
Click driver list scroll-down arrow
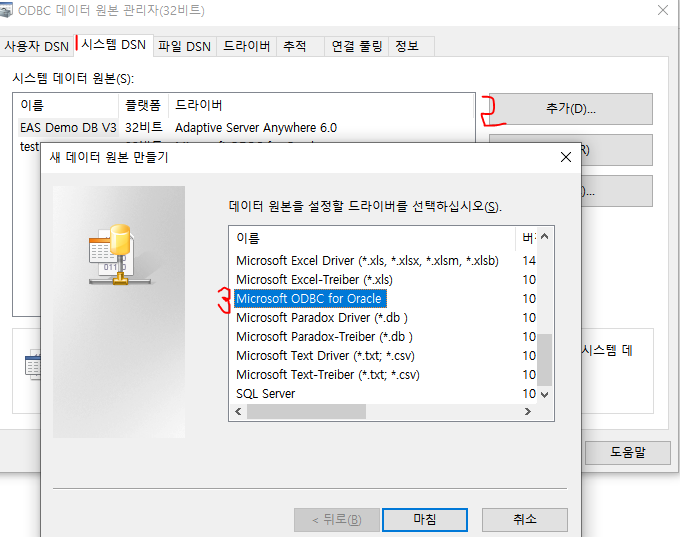pyautogui.click(x=545, y=395)
